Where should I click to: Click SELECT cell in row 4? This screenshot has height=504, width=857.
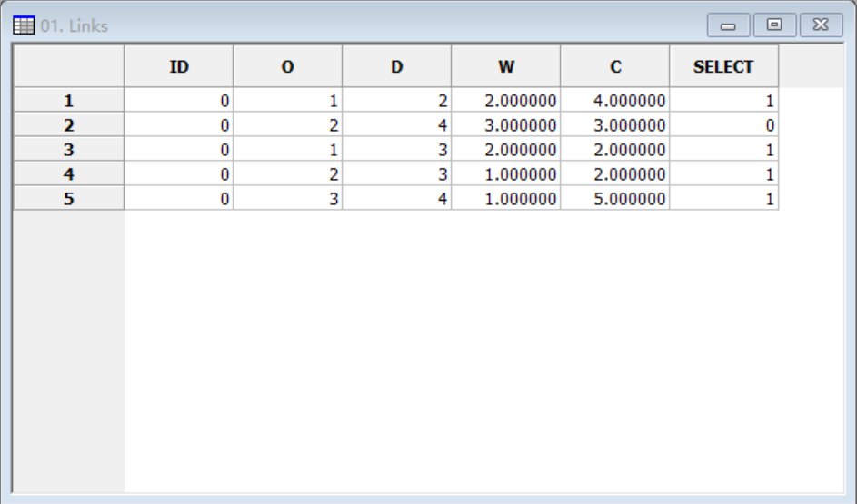[x=724, y=174]
